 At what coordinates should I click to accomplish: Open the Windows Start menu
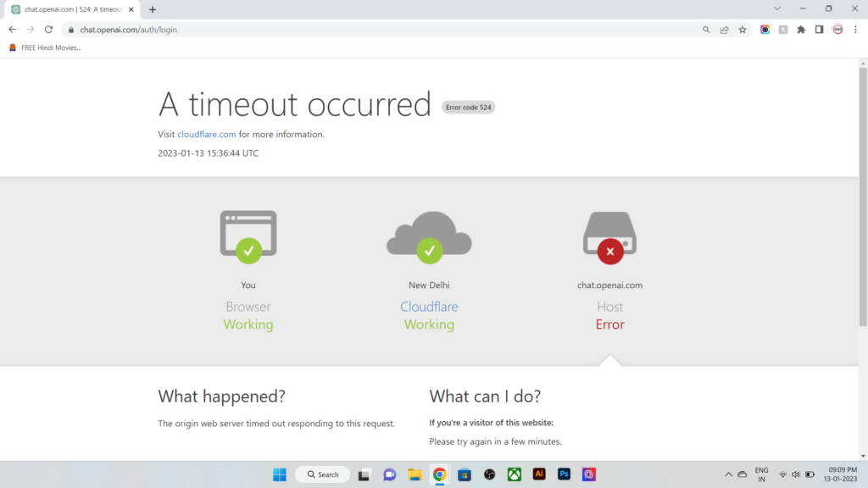point(280,474)
